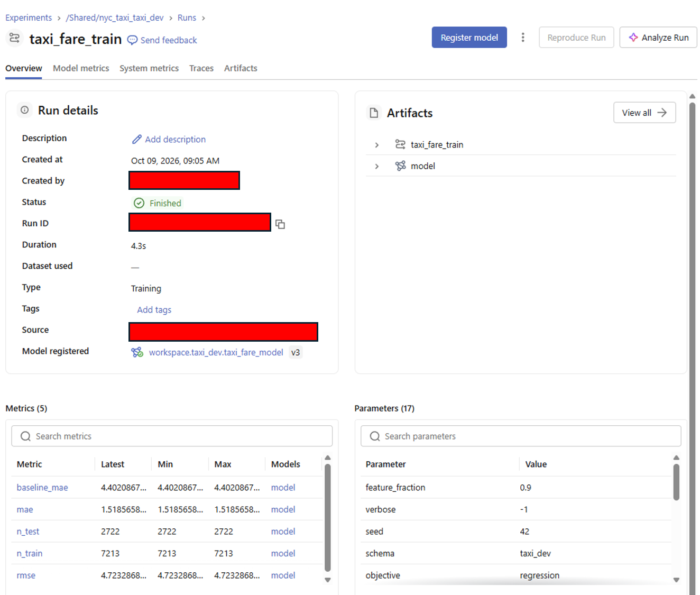This screenshot has width=700, height=595.
Task: Expand the taxi_fare_train artifact row
Action: click(x=376, y=145)
